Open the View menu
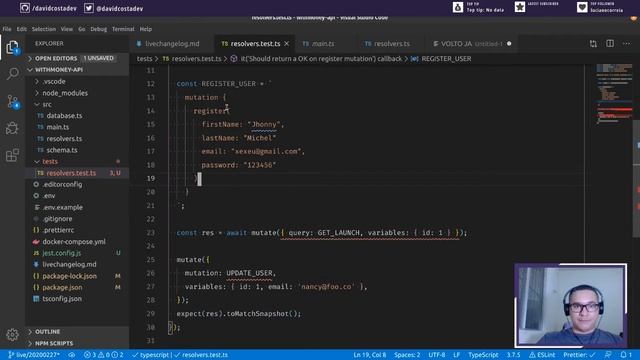 point(67,29)
